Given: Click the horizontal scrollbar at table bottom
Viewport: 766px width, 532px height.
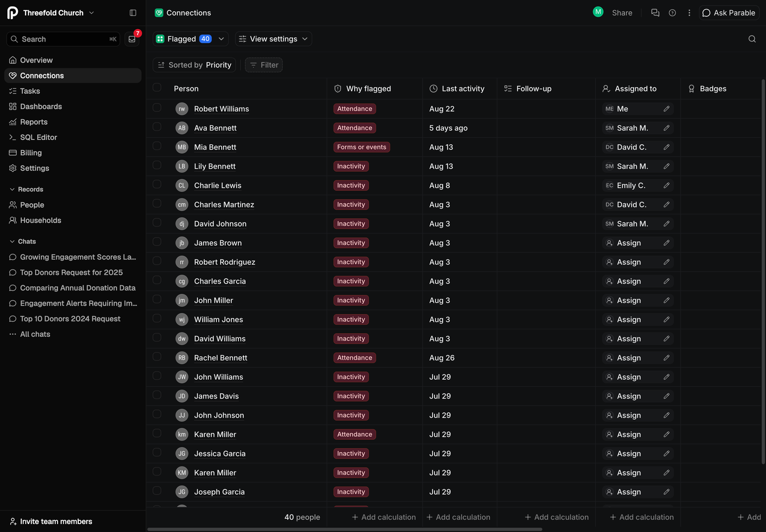Looking at the screenshot, I should (x=345, y=529).
